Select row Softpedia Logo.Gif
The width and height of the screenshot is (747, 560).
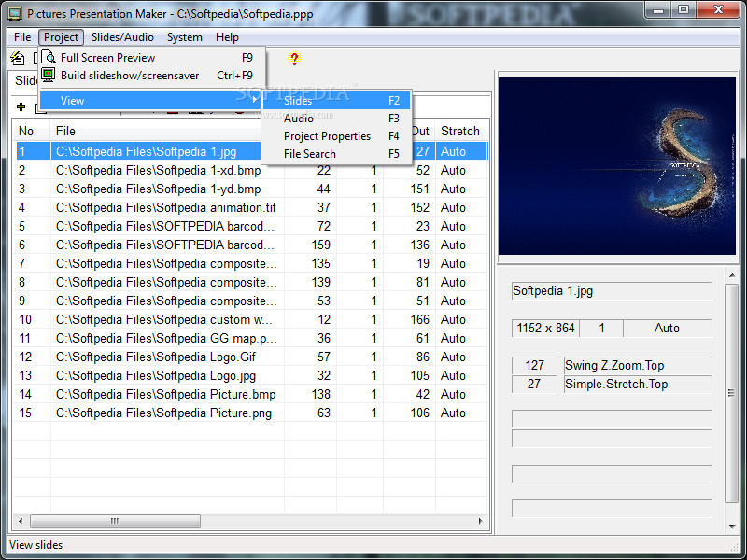(250, 357)
